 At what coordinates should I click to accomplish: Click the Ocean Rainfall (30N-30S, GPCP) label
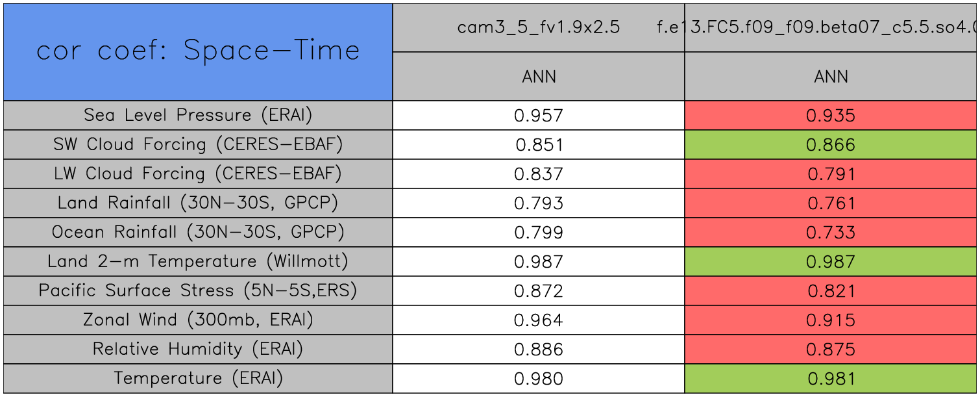tap(198, 232)
